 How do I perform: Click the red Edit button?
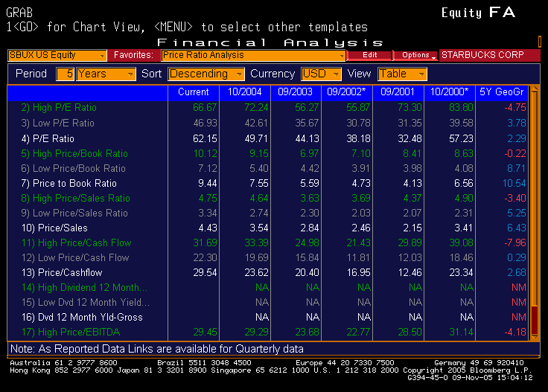click(x=369, y=55)
